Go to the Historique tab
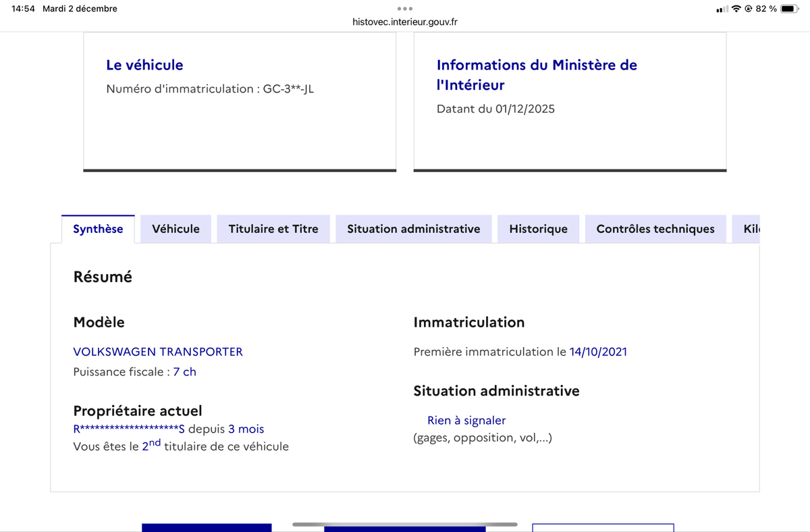The image size is (810, 532). [x=538, y=229]
